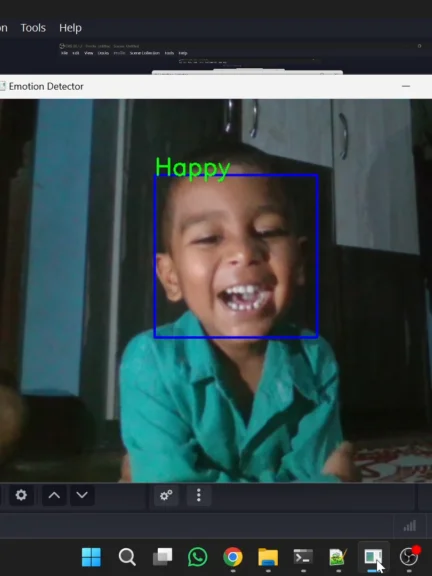Move scene up with the up chevron
The height and width of the screenshot is (576, 432).
[54, 495]
